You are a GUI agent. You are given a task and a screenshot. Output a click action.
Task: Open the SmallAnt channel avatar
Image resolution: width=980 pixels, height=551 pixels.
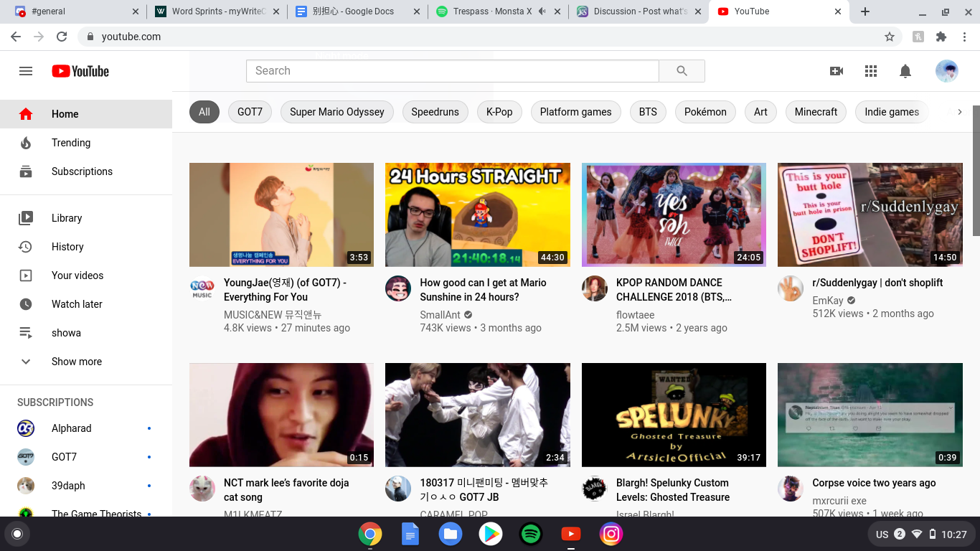pyautogui.click(x=398, y=288)
